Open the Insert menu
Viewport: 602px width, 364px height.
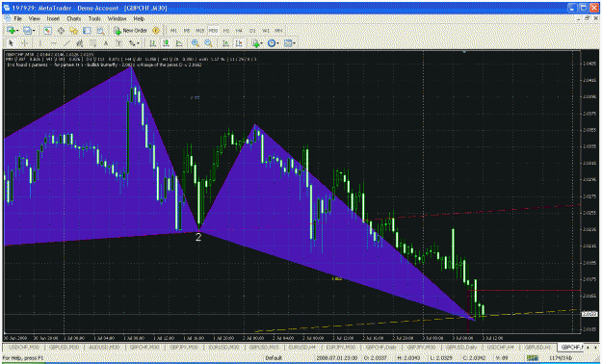tap(53, 18)
